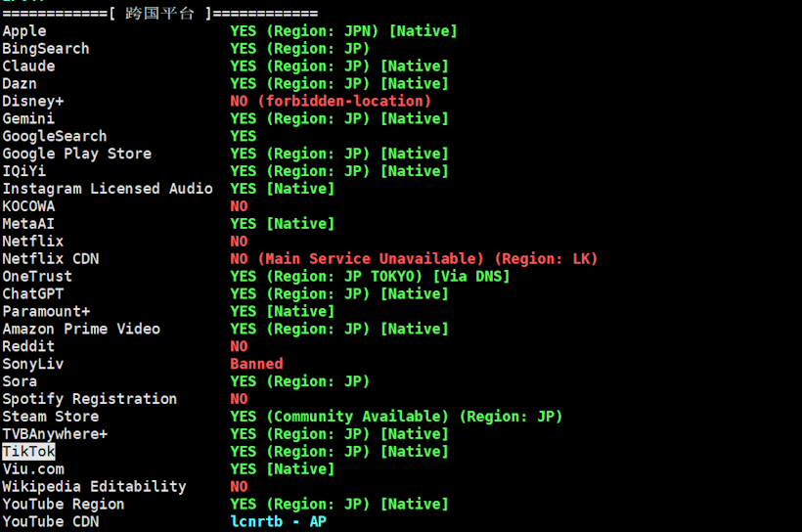Click the Disney+ forbidden-location result text
Image resolution: width=802 pixels, height=532 pixels.
tap(331, 102)
